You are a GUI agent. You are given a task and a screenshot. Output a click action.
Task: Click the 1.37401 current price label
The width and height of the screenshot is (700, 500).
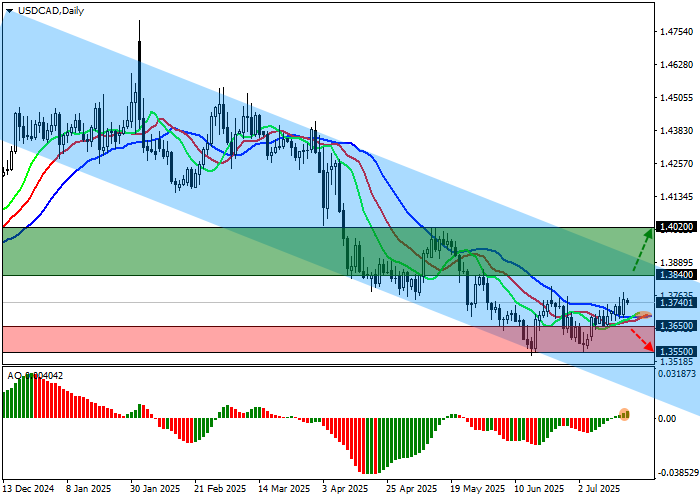pos(677,303)
